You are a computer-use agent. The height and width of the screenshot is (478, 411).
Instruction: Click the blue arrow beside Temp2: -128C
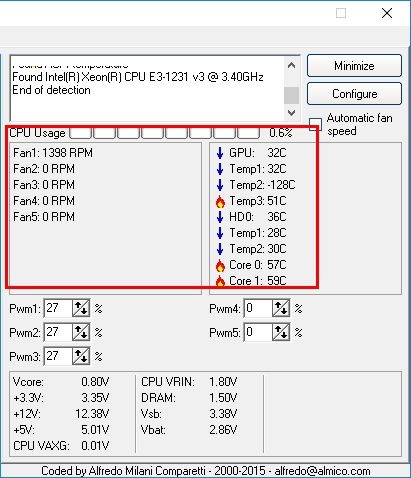click(220, 185)
